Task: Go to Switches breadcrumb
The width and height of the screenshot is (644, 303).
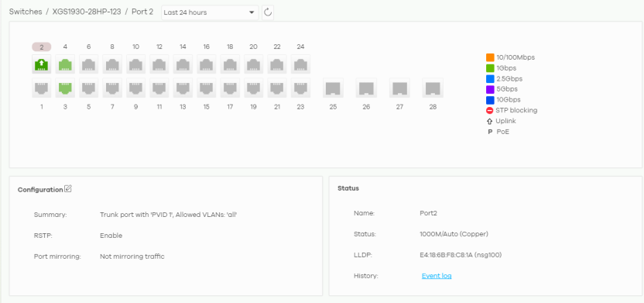Action: point(26,12)
